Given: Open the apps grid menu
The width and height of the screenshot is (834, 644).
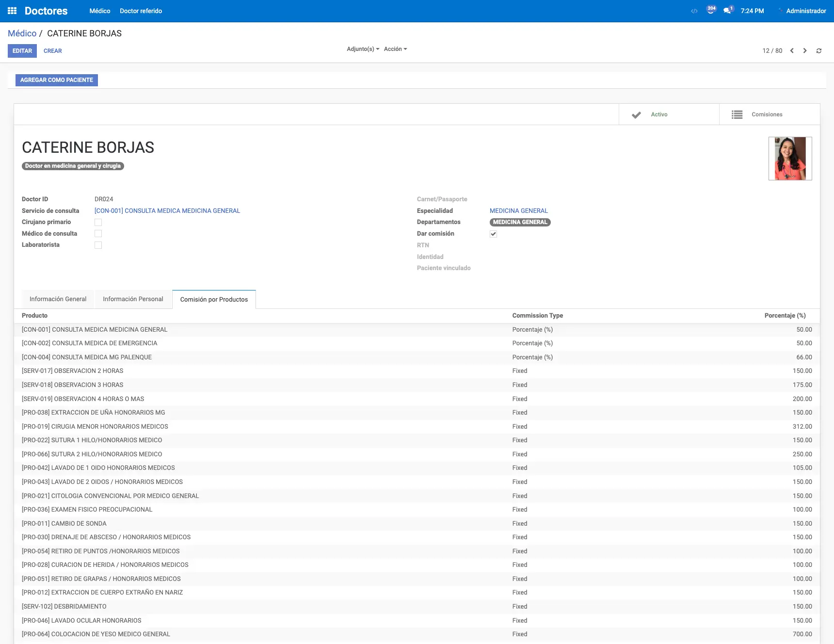Looking at the screenshot, I should [x=12, y=11].
